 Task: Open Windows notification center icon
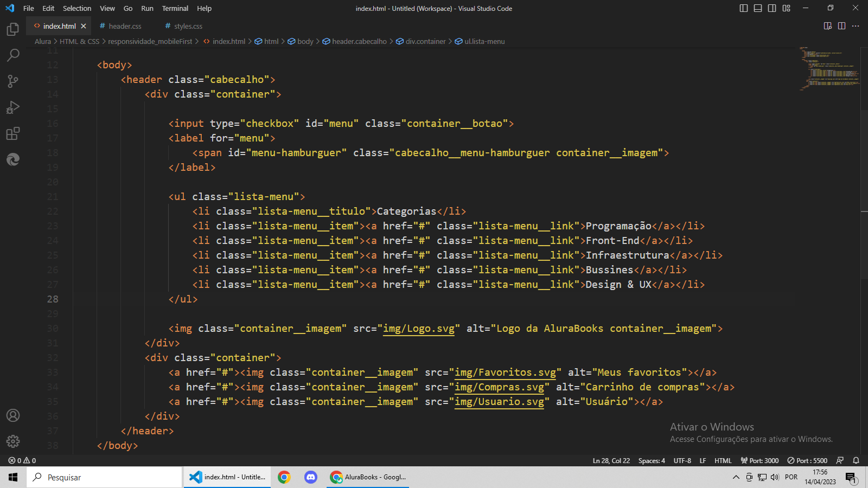851,478
